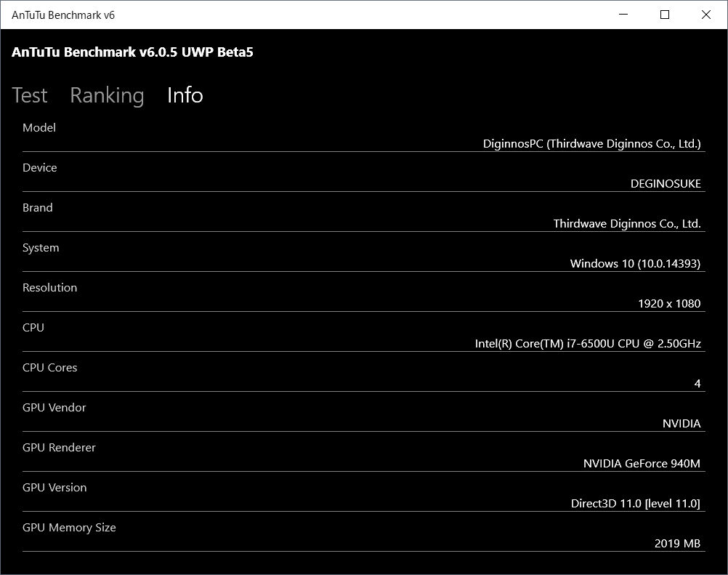728x575 pixels.
Task: Open the Ranking tab
Action: (107, 96)
